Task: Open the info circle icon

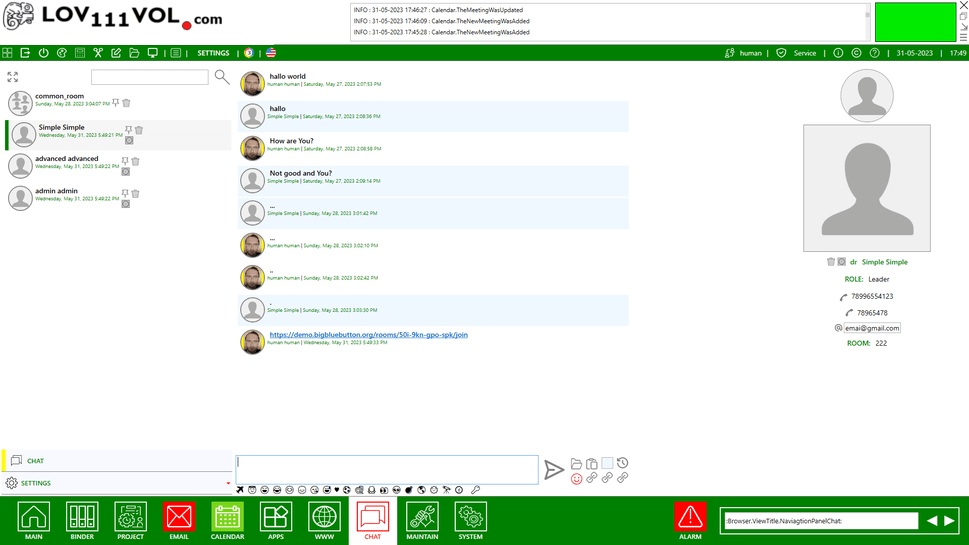Action: 838,53
